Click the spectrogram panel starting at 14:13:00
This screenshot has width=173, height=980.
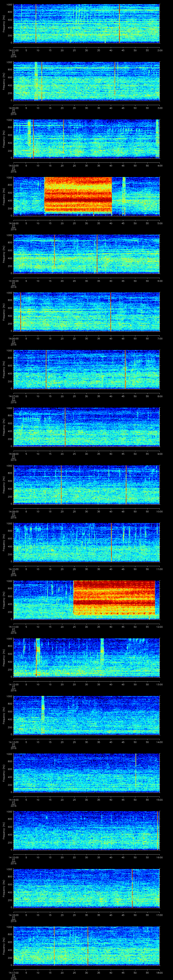point(87,715)
